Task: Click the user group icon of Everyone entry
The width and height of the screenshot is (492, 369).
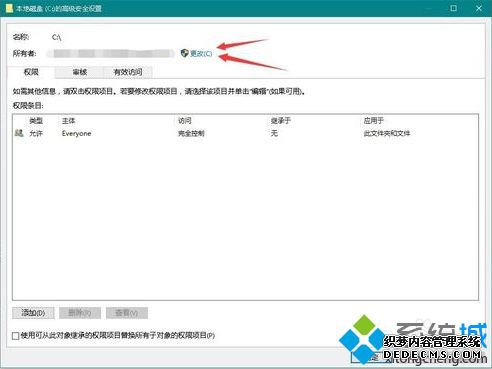Action: (x=19, y=133)
